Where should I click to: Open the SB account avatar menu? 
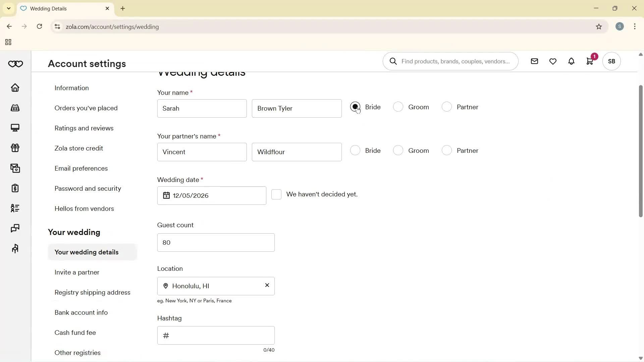[611, 61]
